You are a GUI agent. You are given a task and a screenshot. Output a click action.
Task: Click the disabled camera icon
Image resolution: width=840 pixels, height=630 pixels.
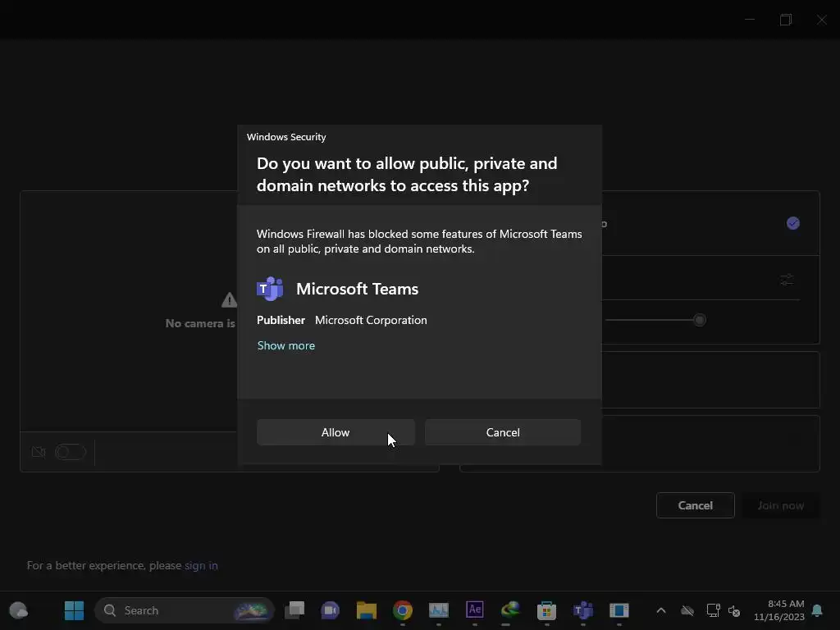[x=39, y=452]
